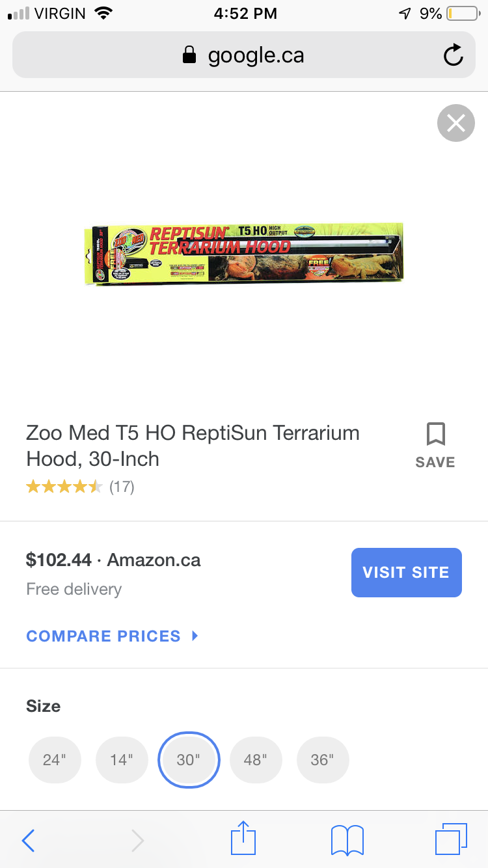The height and width of the screenshot is (868, 488).
Task: Open Safari bookmarks book icon
Action: tap(347, 840)
